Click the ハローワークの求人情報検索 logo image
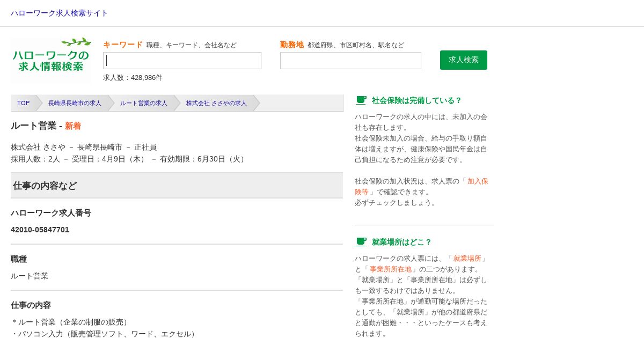644x338 pixels. tap(52, 60)
